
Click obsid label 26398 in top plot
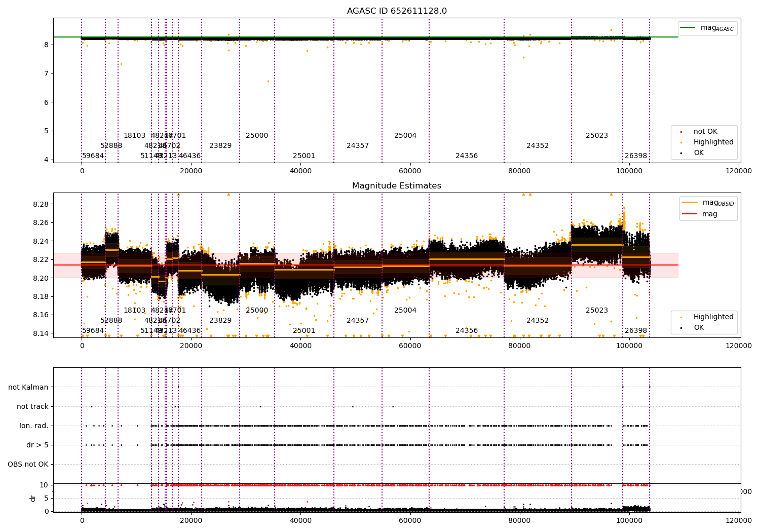coord(636,156)
